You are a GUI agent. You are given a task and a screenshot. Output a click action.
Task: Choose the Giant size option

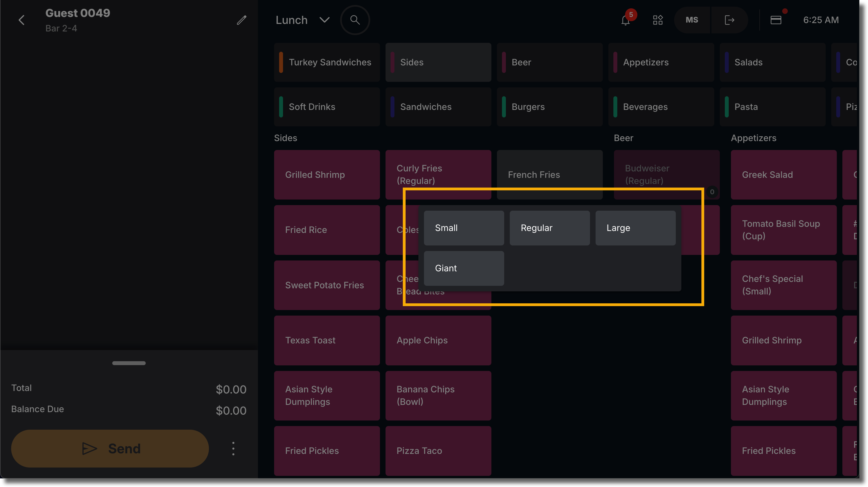pos(464,268)
